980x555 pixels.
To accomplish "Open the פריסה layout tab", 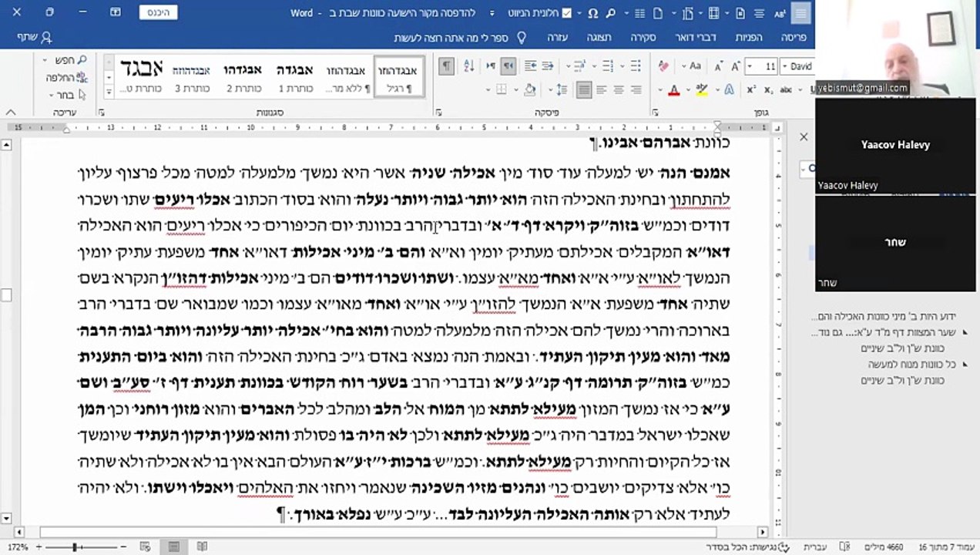I will (x=794, y=38).
